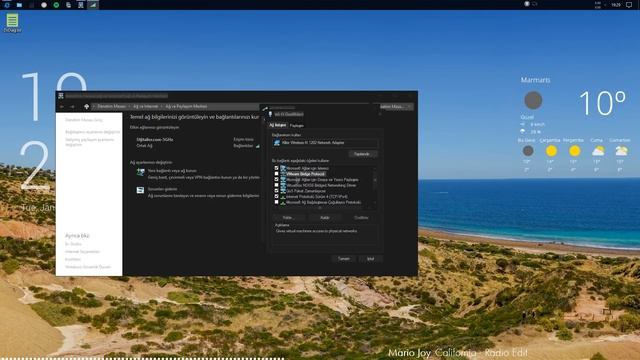Switch to the 'Ağ İletişimi' tab

click(x=278, y=125)
